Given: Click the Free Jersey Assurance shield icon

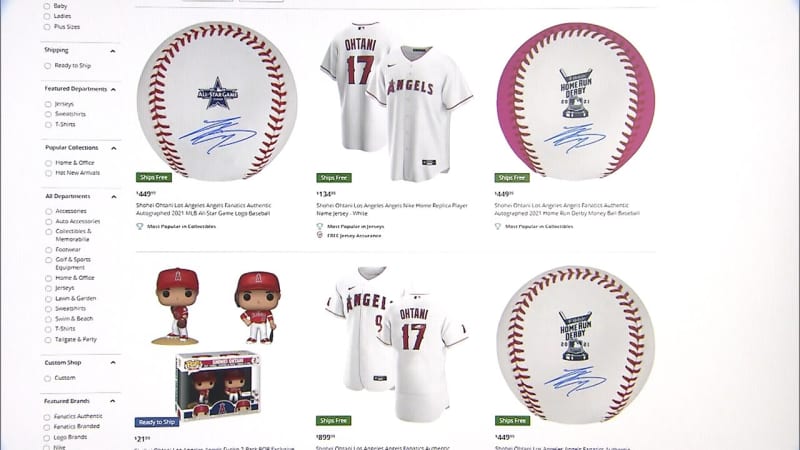Looking at the screenshot, I should click(x=320, y=235).
